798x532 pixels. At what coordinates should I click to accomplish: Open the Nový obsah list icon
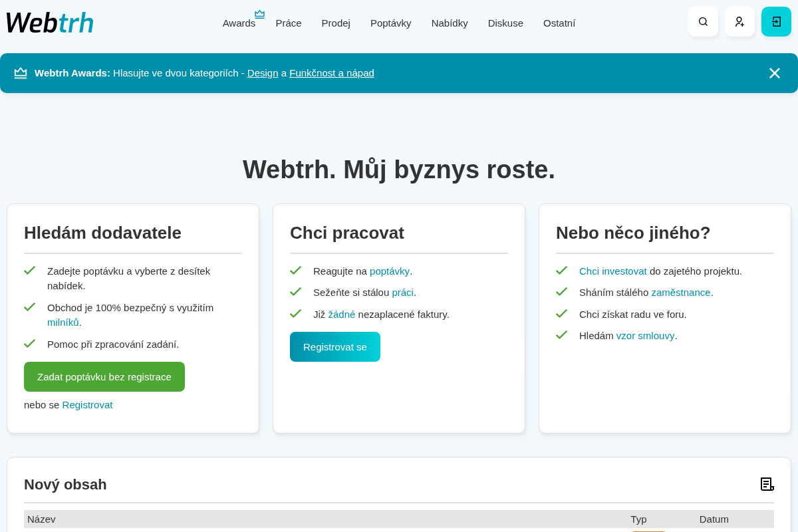pyautogui.click(x=767, y=484)
